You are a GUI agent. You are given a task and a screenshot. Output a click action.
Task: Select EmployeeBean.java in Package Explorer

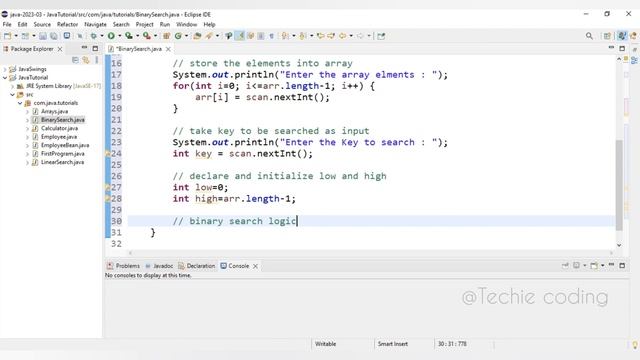[x=65, y=145]
